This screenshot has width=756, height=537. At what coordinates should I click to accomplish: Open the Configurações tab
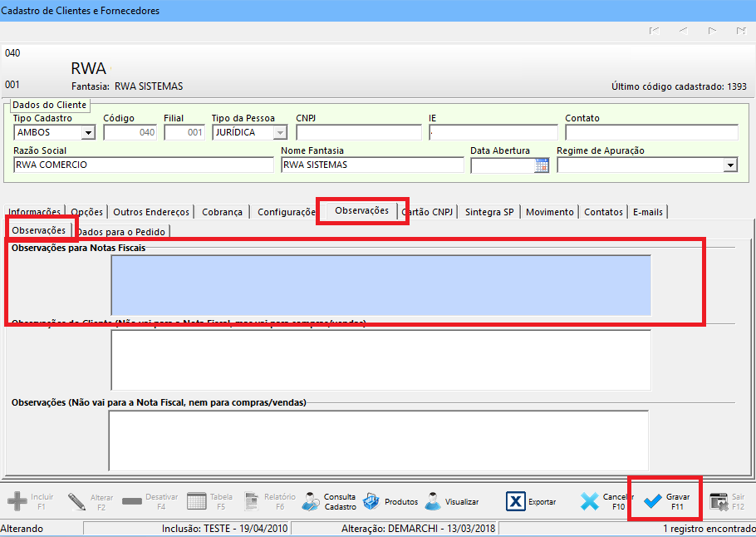(287, 212)
